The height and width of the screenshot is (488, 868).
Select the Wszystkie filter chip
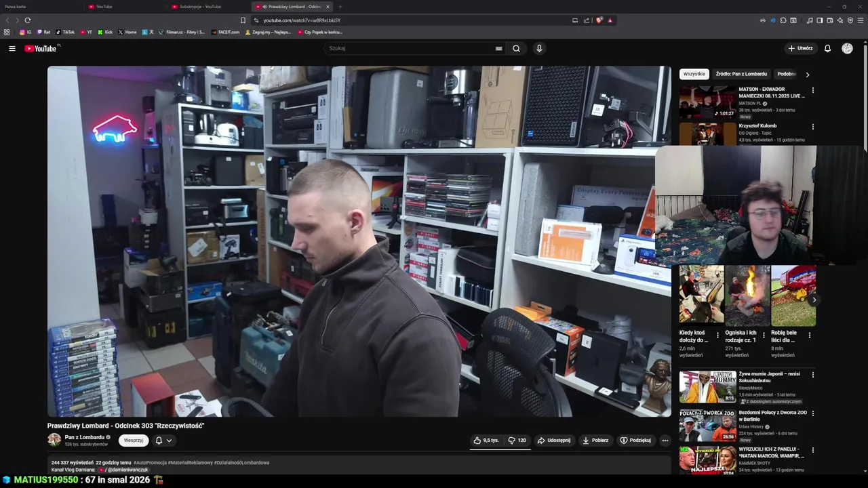point(694,74)
